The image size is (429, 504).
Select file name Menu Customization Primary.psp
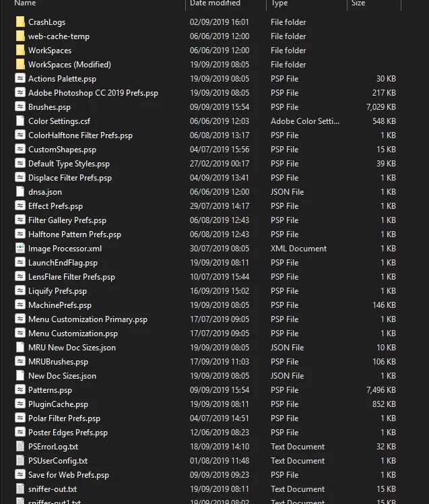tap(88, 319)
